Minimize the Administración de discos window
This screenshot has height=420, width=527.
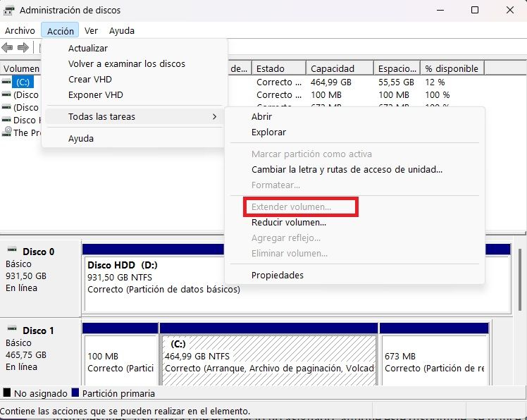440,10
